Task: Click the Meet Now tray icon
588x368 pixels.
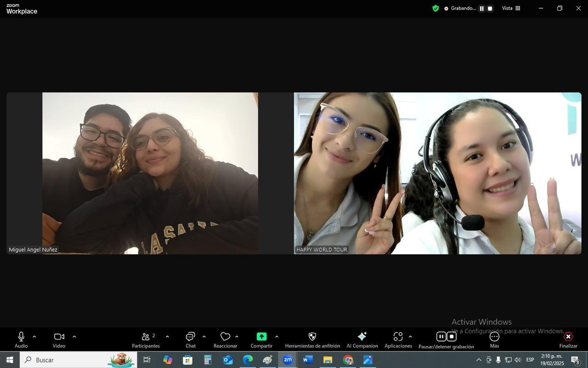Action: 489,360
